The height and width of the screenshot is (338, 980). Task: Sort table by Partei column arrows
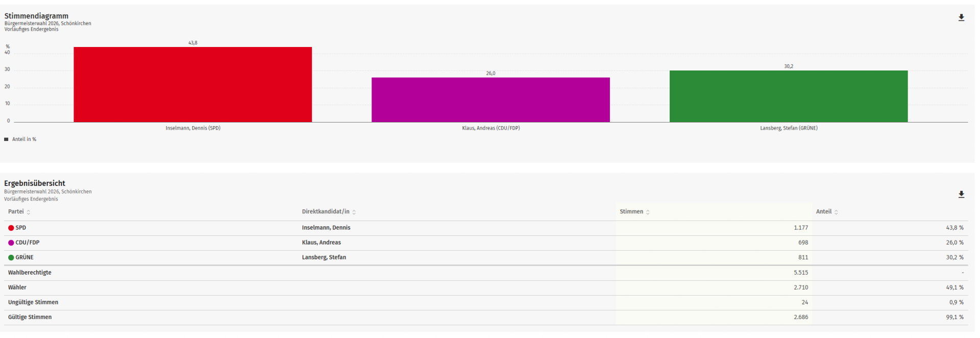(x=28, y=212)
